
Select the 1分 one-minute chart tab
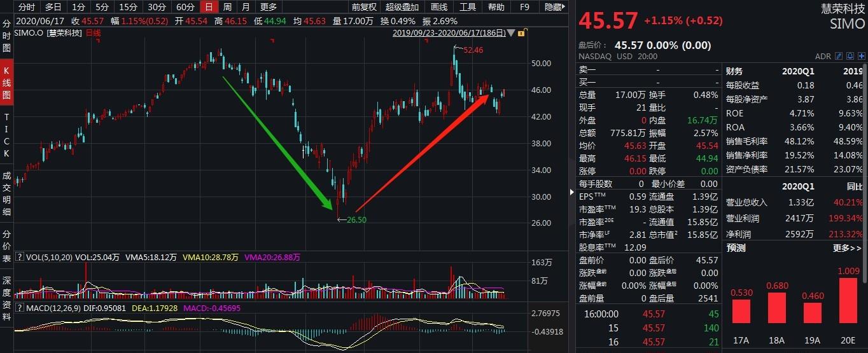78,7
